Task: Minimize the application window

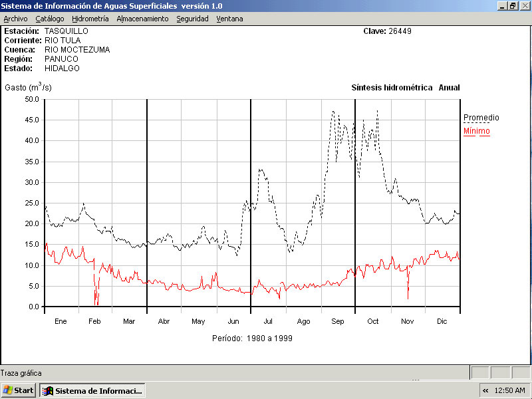Action: pyautogui.click(x=502, y=5)
